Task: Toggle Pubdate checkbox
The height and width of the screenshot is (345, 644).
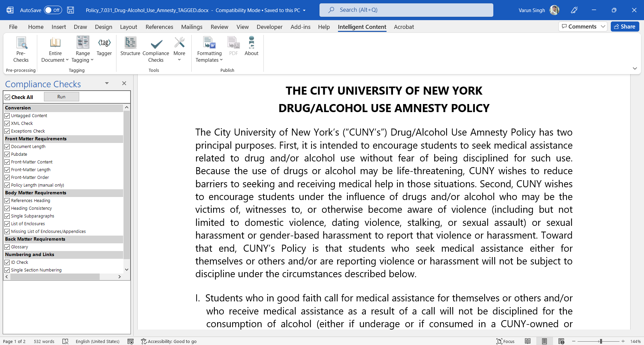Action: click(7, 154)
